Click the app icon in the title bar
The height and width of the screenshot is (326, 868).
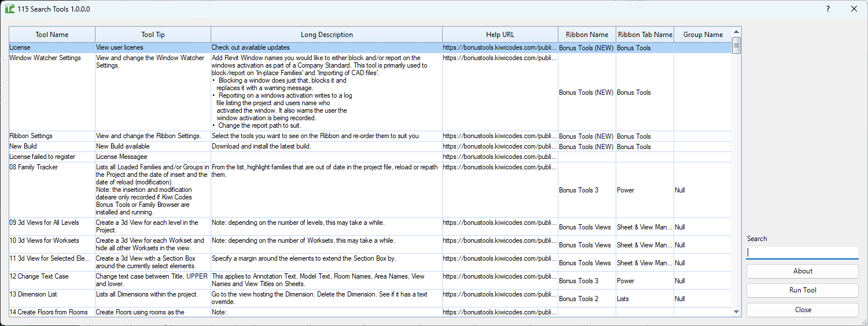10,9
